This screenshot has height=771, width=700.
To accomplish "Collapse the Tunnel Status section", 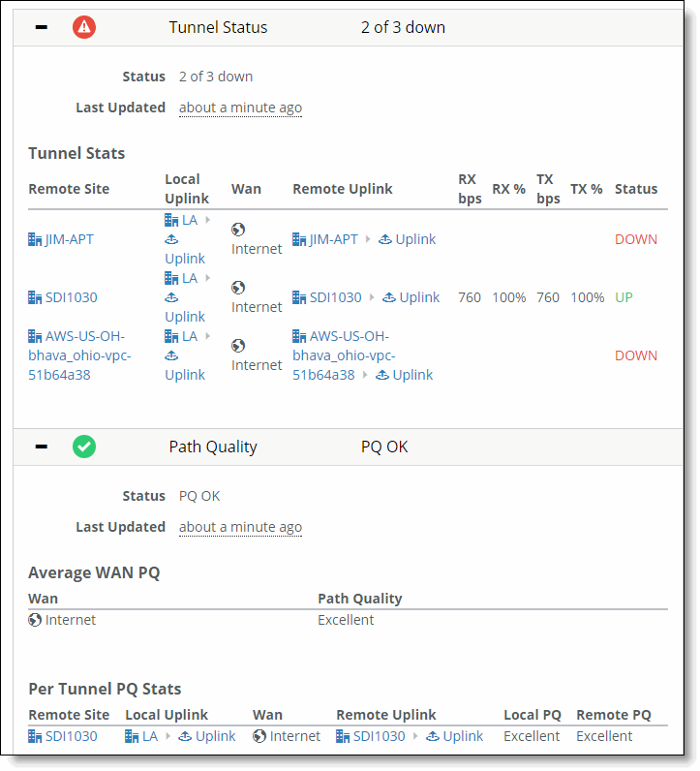I will point(42,27).
